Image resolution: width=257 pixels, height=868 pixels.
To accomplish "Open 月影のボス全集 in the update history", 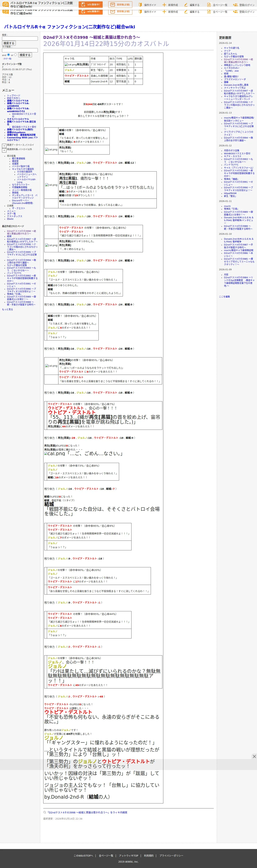I will point(232,151).
